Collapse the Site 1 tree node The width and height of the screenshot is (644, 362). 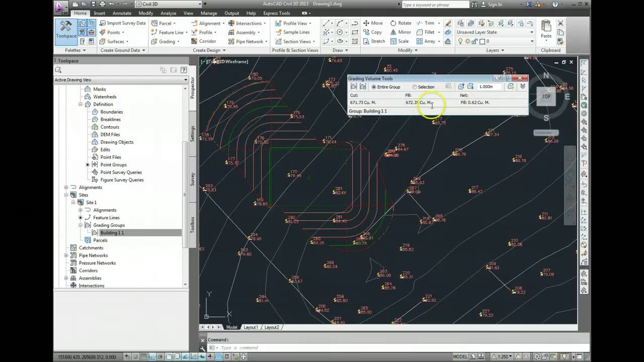point(73,203)
